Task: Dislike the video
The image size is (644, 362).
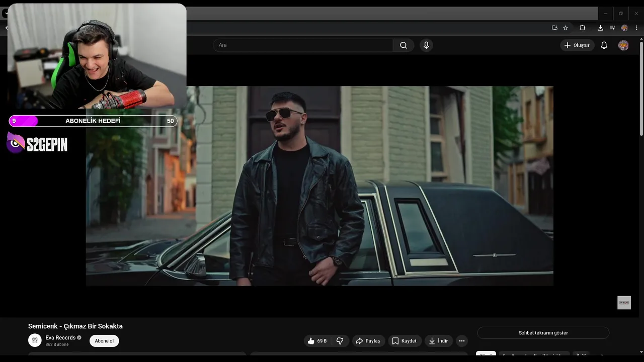Action: click(340, 341)
